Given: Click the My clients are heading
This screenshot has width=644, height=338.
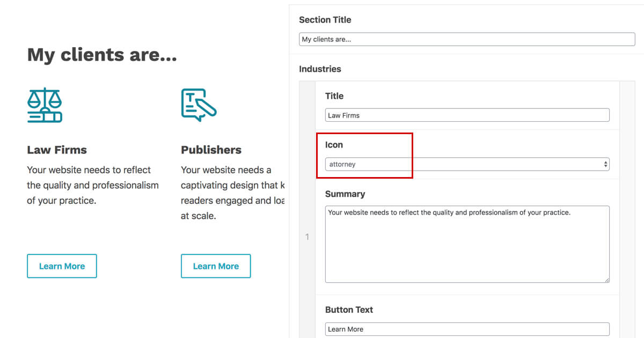Looking at the screenshot, I should pyautogui.click(x=102, y=55).
